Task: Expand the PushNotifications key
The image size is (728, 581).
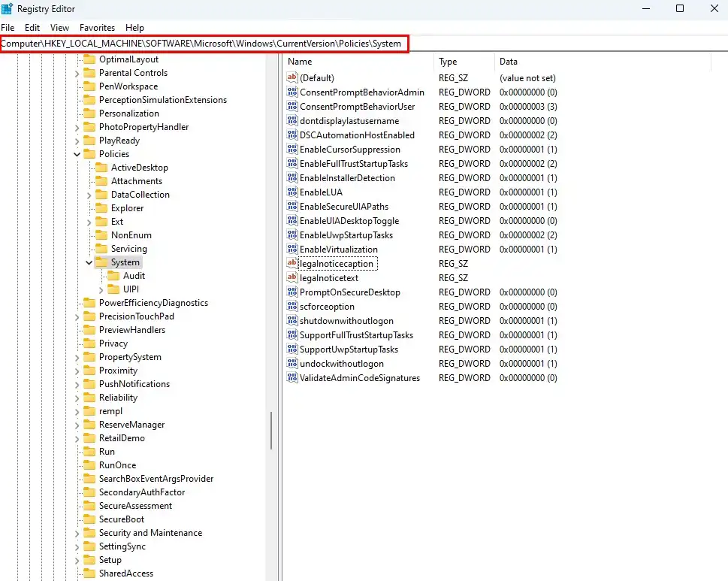Action: point(77,385)
